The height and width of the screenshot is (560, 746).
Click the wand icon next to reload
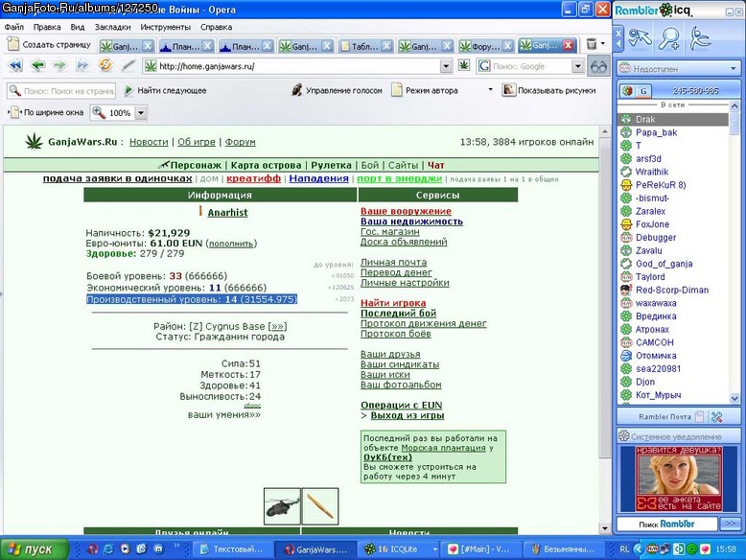pos(128,65)
